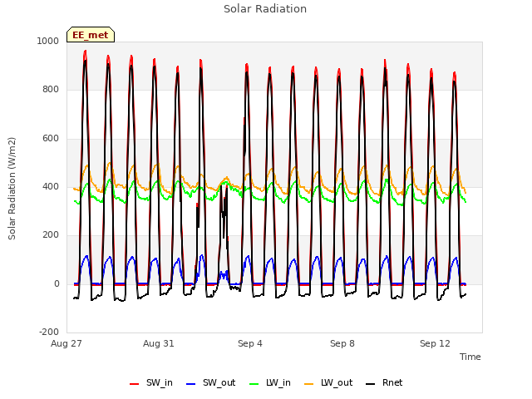Click the Rnet legend entry
The image size is (532, 399).
click(x=384, y=383)
